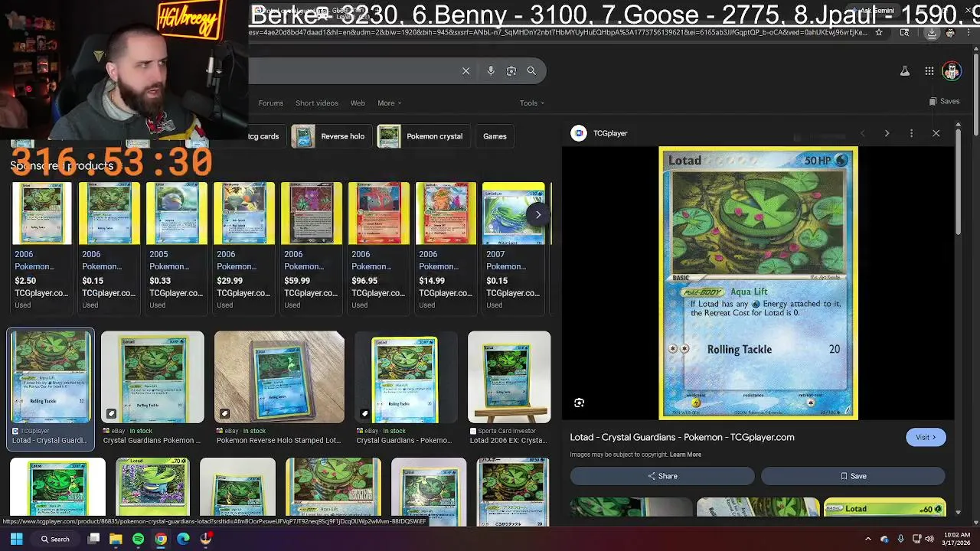The height and width of the screenshot is (551, 980).
Task: Switch to the Forums tab
Action: pyautogui.click(x=270, y=103)
